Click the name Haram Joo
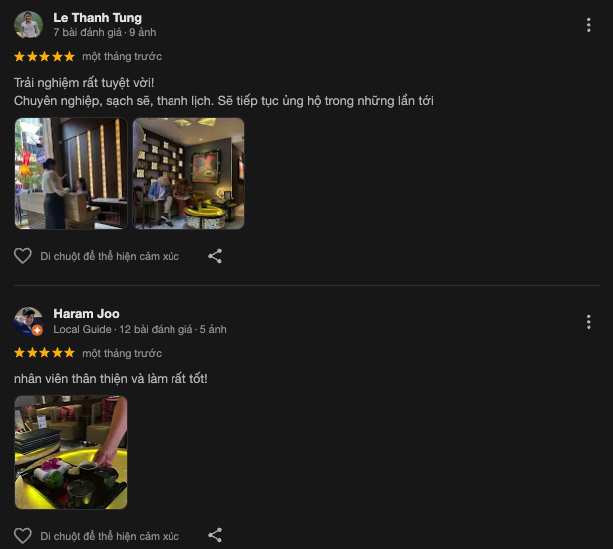Image resolution: width=613 pixels, height=549 pixels. click(86, 314)
